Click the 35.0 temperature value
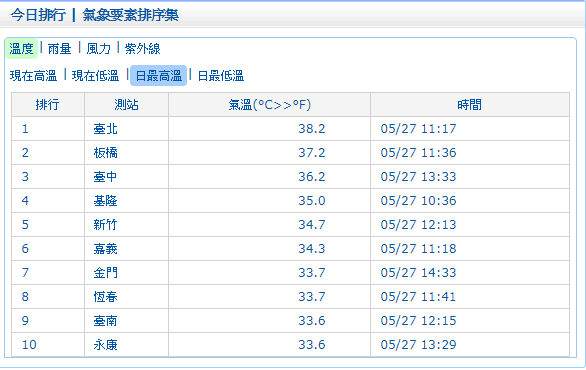Screen dimensions: 586x370 pos(312,201)
